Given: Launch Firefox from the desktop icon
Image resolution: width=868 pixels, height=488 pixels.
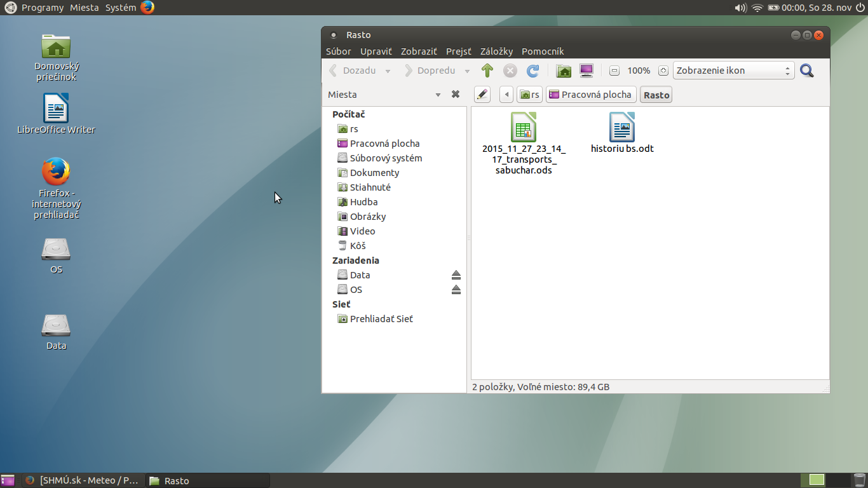Looking at the screenshot, I should pos(57,188).
